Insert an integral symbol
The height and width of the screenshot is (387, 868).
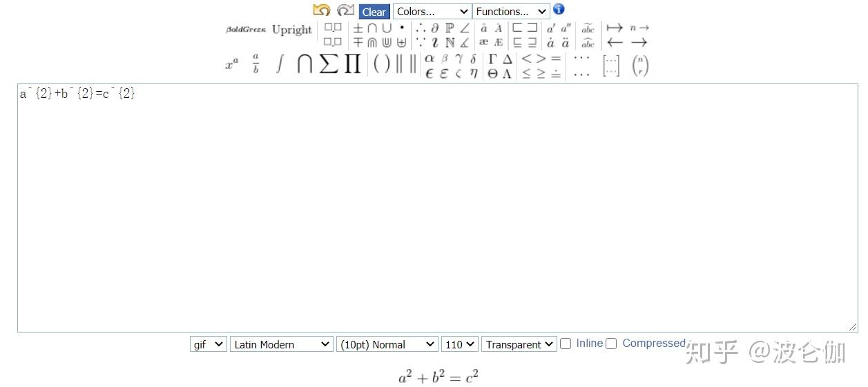tap(280, 63)
